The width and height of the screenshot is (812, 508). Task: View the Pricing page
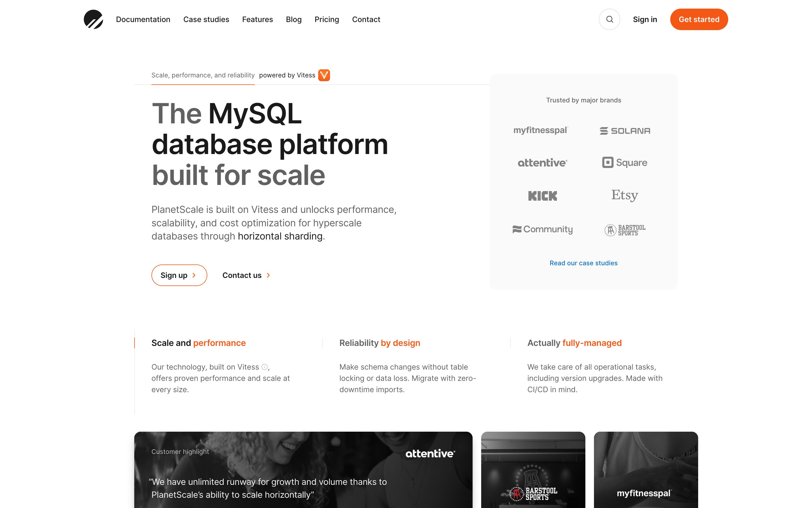[327, 19]
